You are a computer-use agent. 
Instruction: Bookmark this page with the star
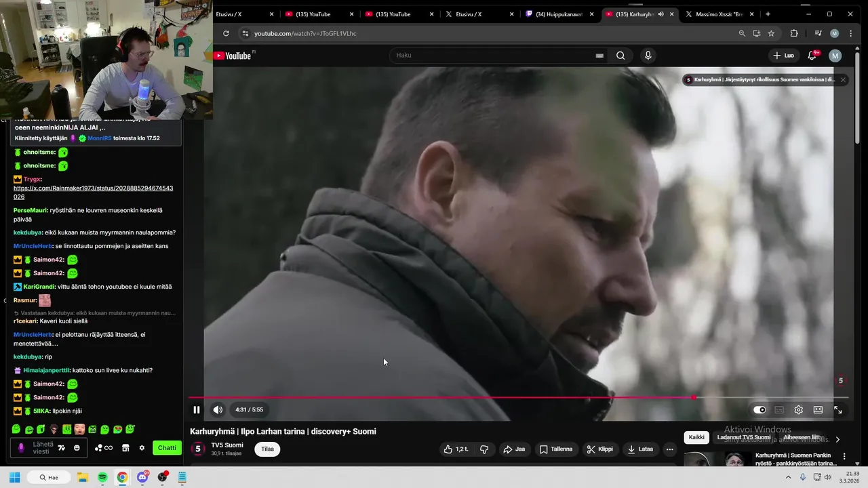click(x=771, y=33)
